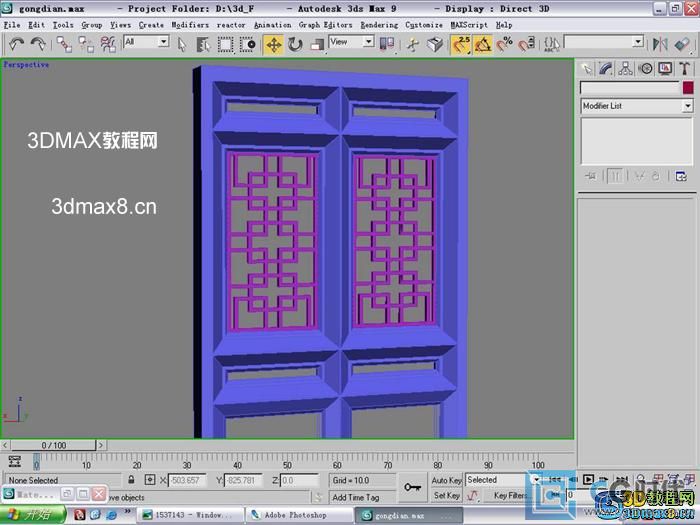This screenshot has height=525, width=700.
Task: Click the Rectangular Selection Region icon
Action: pos(225,44)
